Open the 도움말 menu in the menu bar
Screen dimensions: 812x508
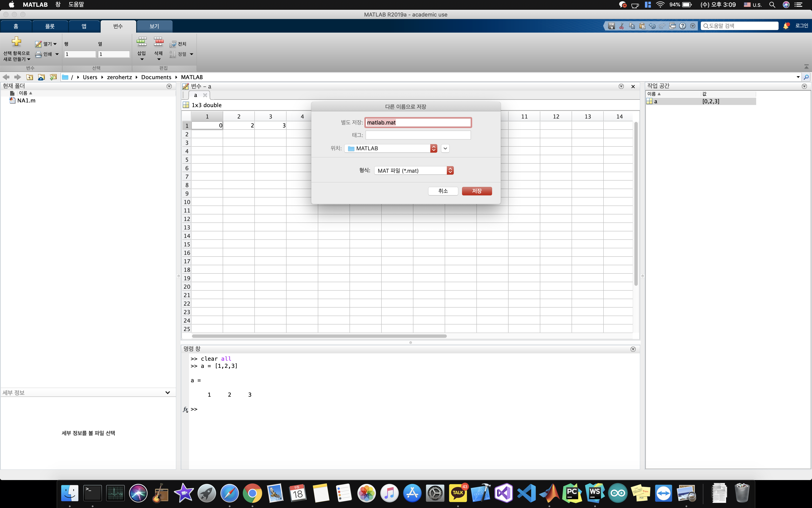76,5
